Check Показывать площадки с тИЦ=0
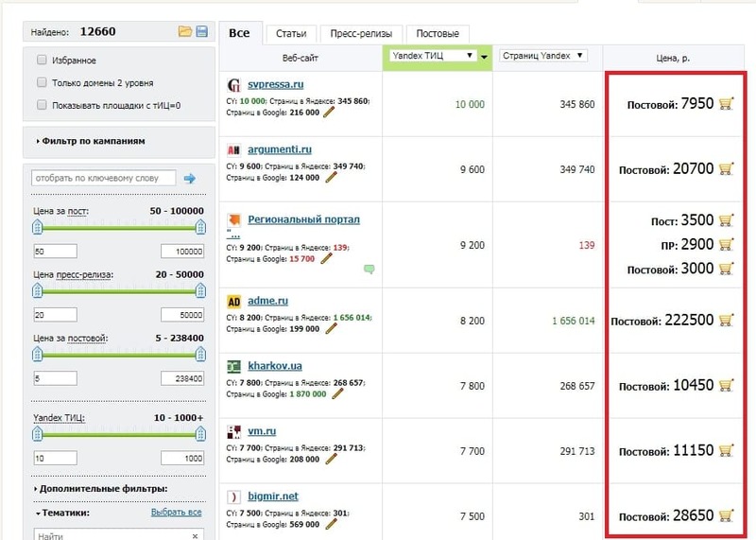Screen dimensions: 756x540 point(42,105)
